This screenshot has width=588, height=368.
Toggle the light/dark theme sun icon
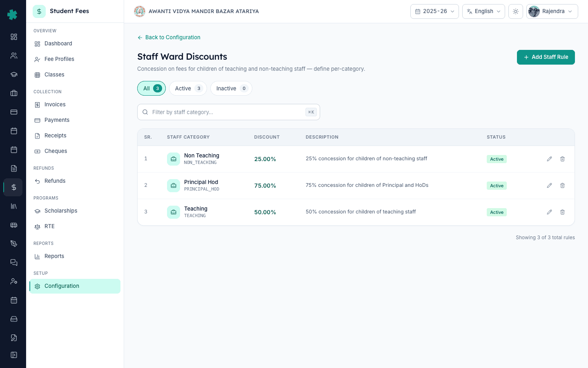(516, 11)
